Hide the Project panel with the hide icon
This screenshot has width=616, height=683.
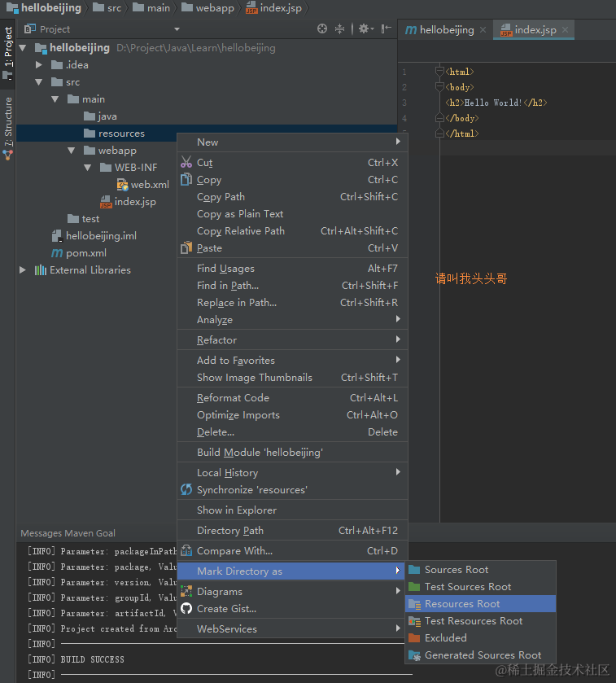(387, 28)
